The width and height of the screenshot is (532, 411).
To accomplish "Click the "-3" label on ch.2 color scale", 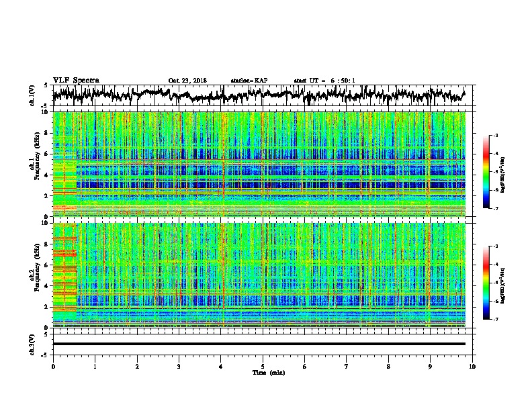I will (x=495, y=246).
